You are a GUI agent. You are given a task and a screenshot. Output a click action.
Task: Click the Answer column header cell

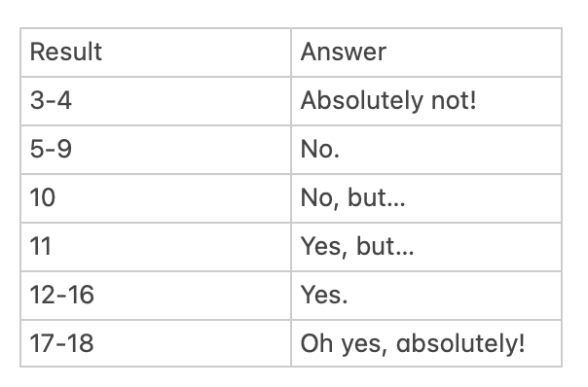(426, 53)
